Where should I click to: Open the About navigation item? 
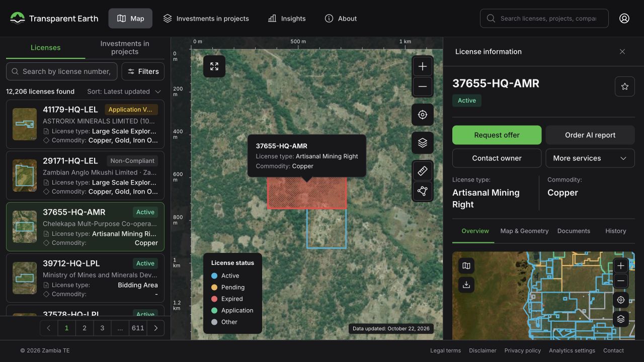point(341,19)
